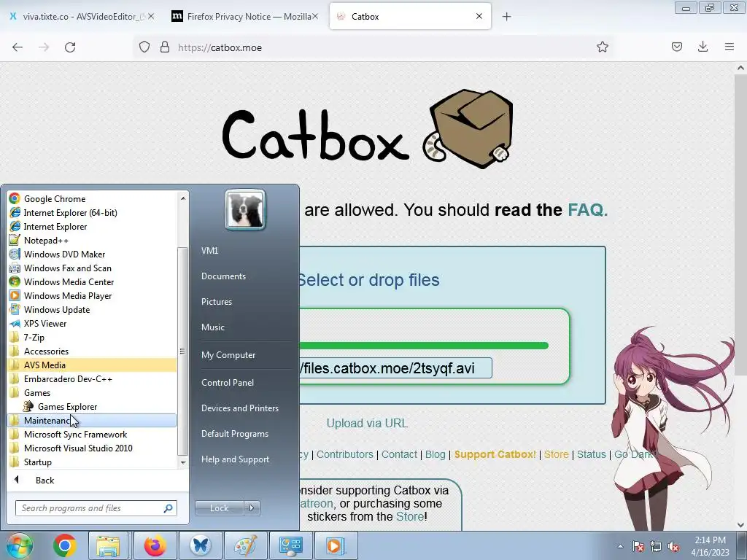Click the Start menu programs scrollbar thumb
Image resolution: width=747 pixels, height=560 pixels.
click(x=182, y=351)
